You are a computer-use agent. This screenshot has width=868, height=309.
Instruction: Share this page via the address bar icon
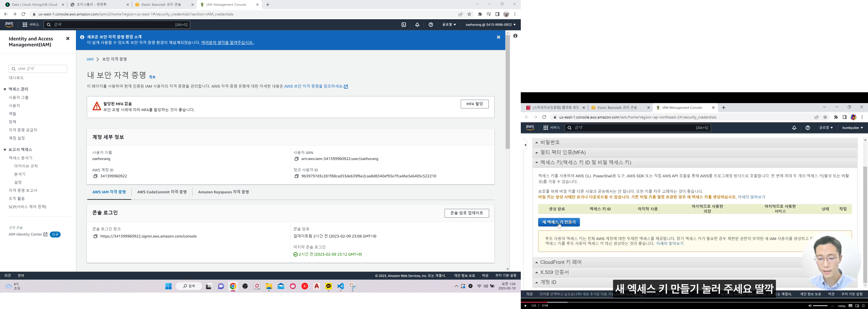click(460, 14)
